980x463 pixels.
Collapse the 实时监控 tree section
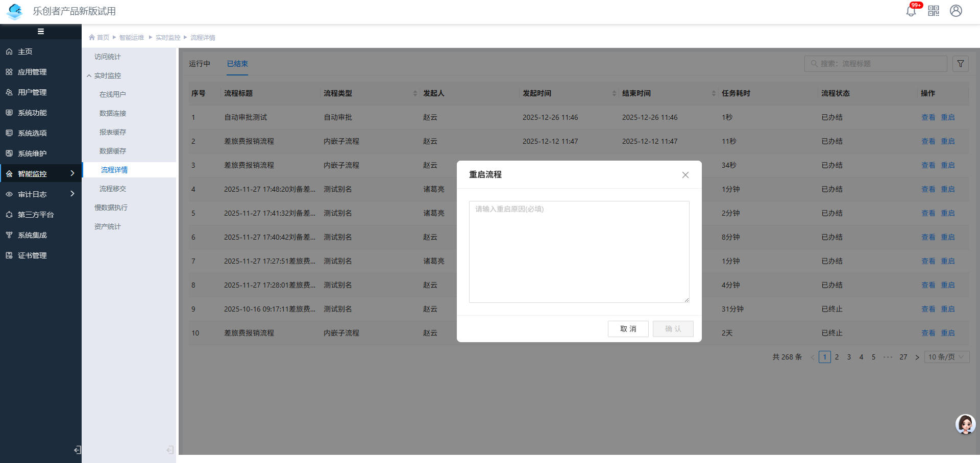coord(89,75)
